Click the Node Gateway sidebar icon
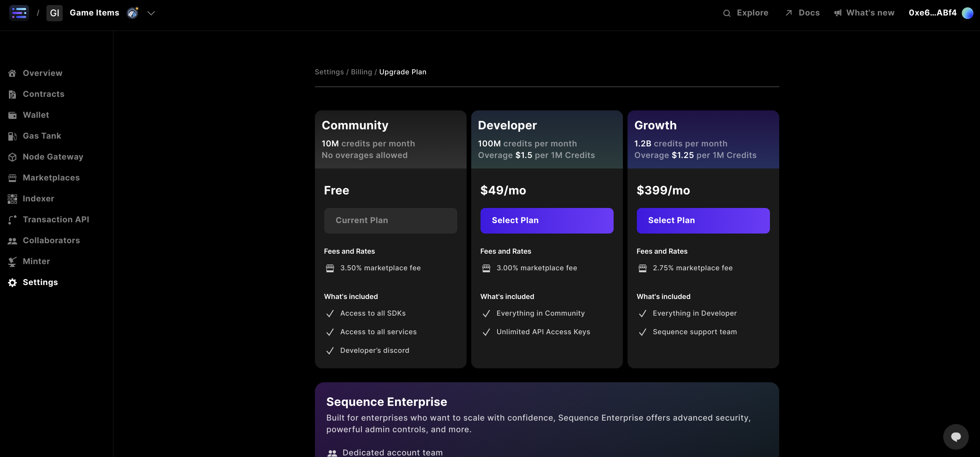Viewport: 980px width, 457px height. (x=12, y=156)
